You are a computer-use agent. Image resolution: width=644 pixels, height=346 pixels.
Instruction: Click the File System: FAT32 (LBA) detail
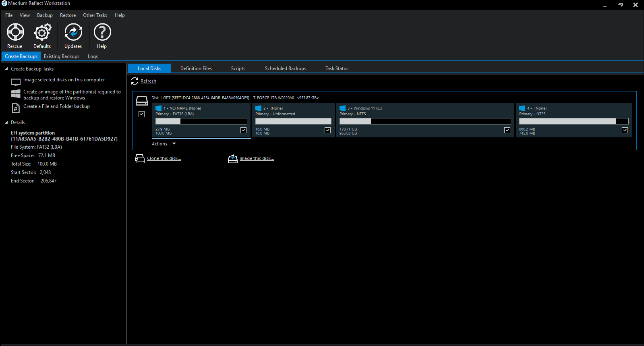[36, 147]
